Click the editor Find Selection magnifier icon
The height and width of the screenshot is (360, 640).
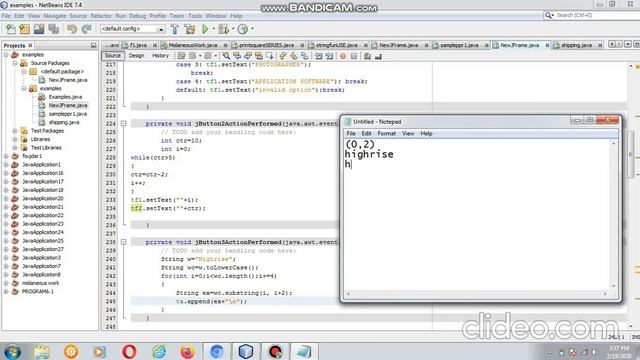[226, 56]
